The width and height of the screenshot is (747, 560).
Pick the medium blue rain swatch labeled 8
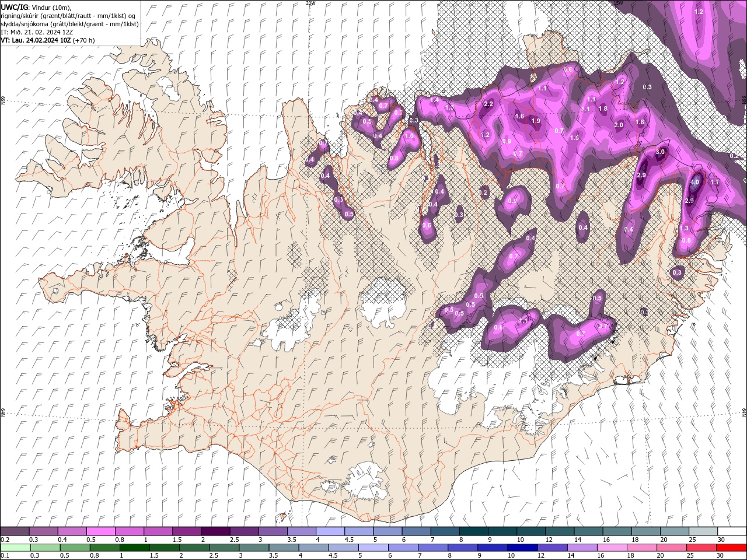click(462, 548)
